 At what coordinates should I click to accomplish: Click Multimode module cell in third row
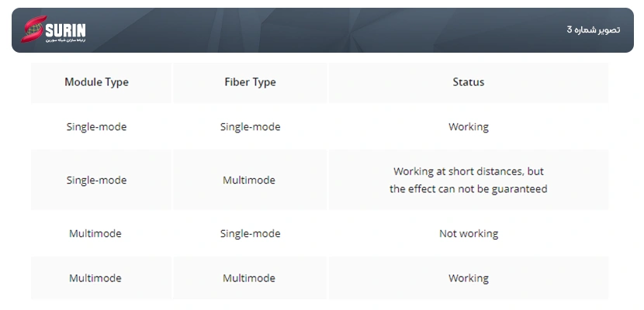[95, 233]
